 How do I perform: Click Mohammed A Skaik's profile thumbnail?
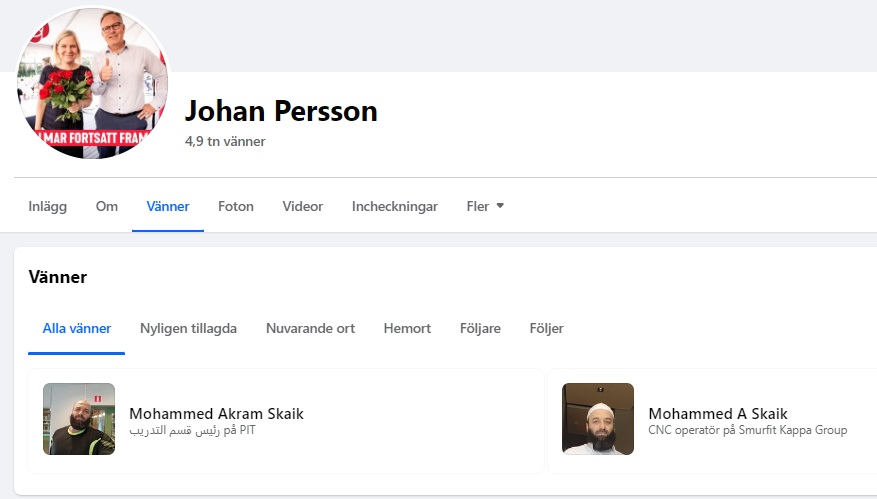pyautogui.click(x=598, y=419)
